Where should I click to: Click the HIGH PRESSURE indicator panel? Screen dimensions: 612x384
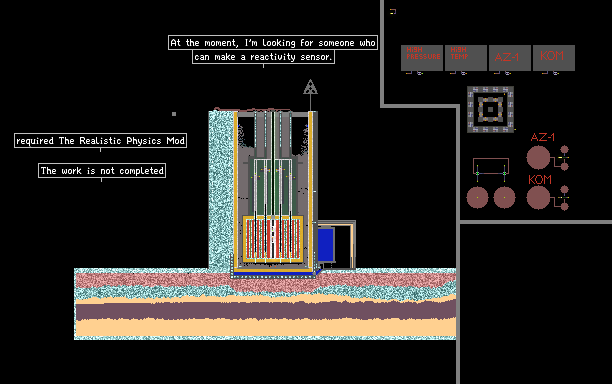pos(422,58)
